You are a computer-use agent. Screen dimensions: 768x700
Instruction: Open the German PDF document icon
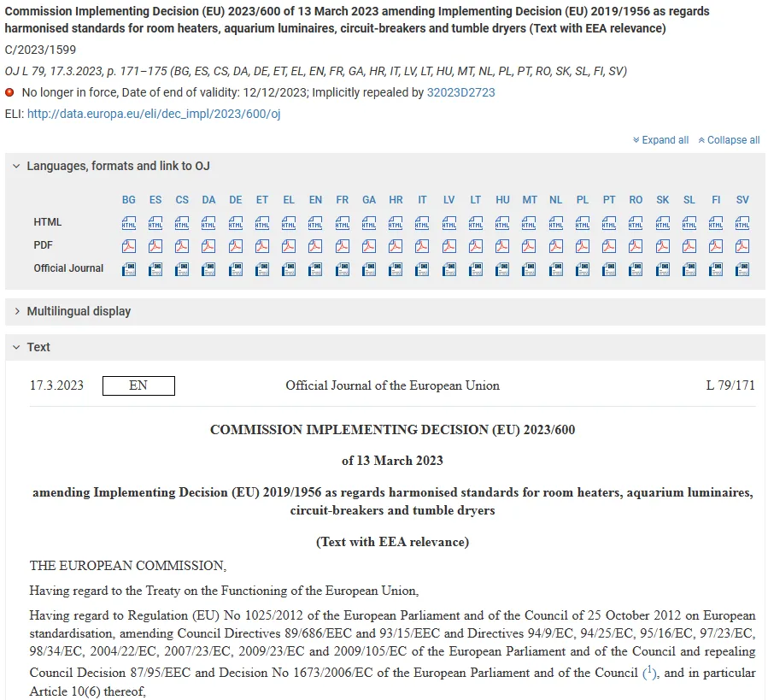[x=235, y=245]
